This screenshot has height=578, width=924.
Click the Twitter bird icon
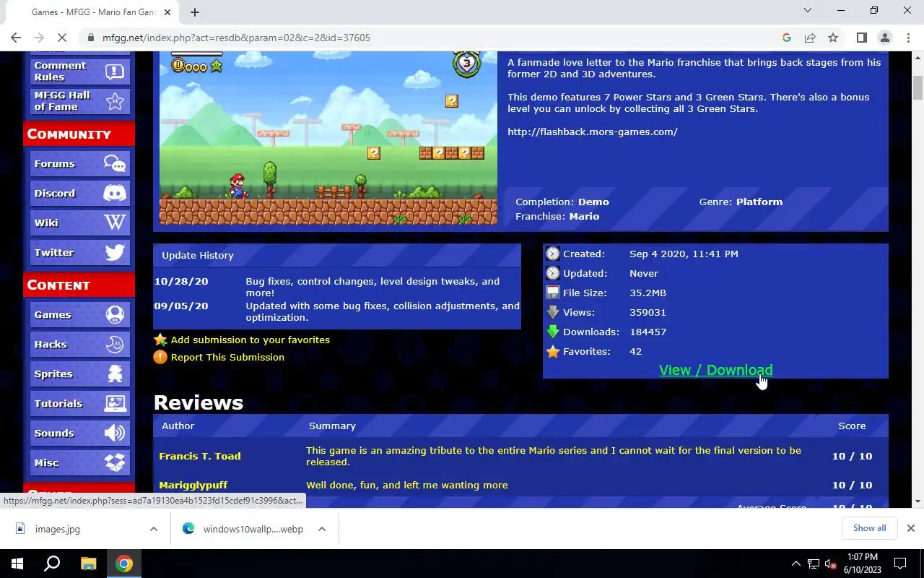[x=114, y=253]
